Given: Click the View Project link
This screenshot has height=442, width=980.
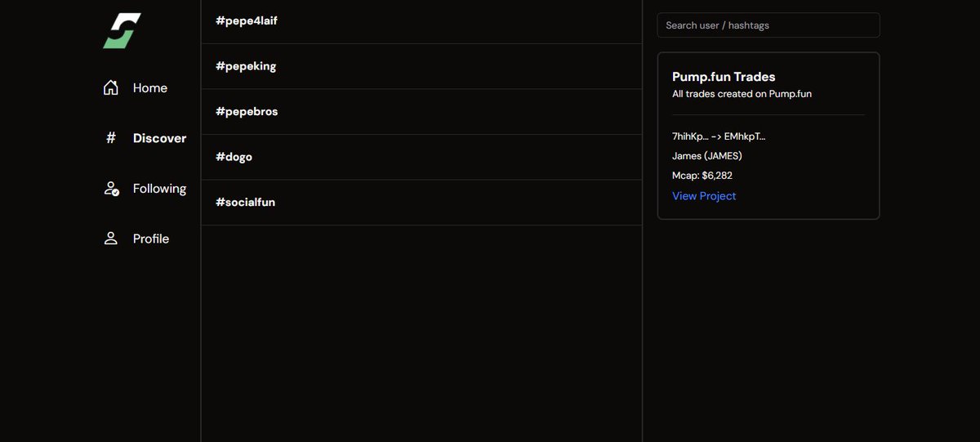Looking at the screenshot, I should (704, 196).
